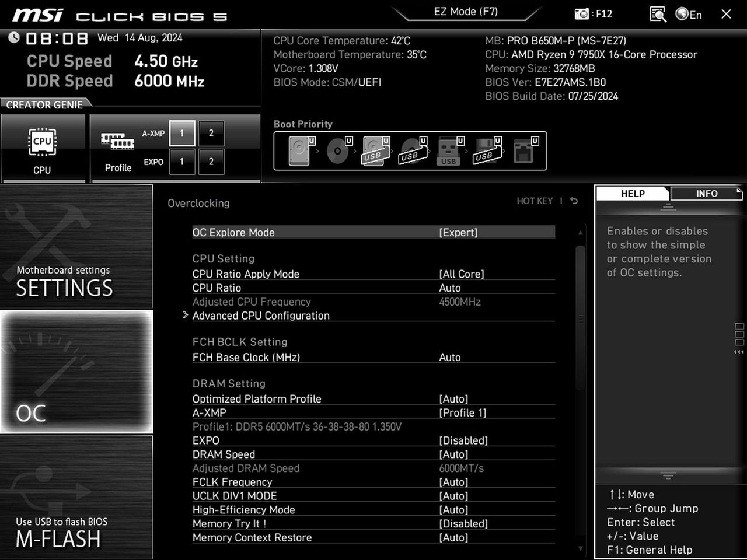Open the OC overclocking section
The image size is (747, 560).
click(x=76, y=372)
